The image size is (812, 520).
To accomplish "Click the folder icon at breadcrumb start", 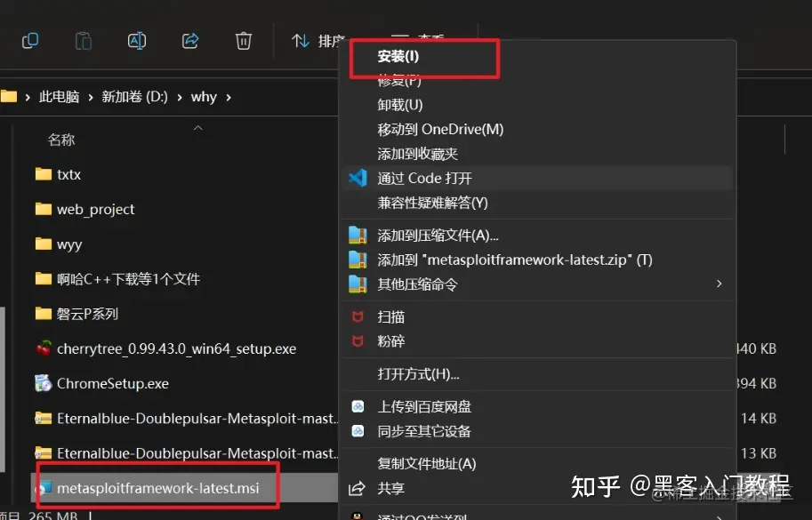I will tap(9, 96).
